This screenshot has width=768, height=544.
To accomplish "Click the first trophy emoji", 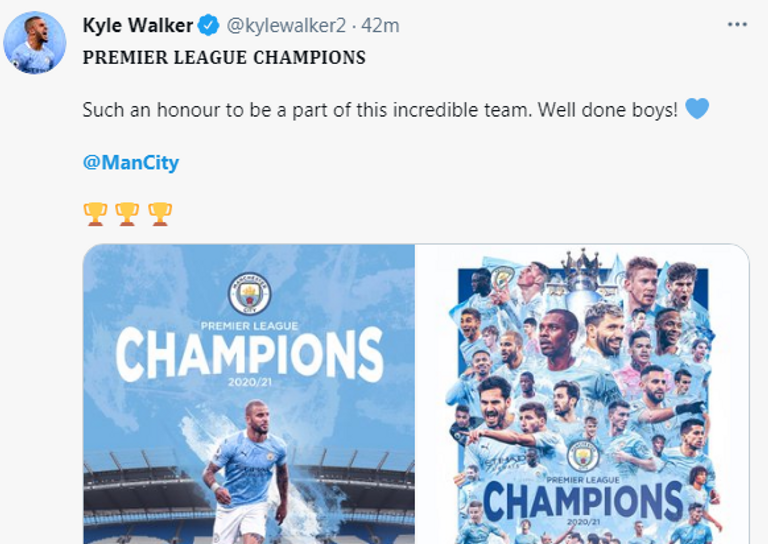I will pyautogui.click(x=95, y=213).
